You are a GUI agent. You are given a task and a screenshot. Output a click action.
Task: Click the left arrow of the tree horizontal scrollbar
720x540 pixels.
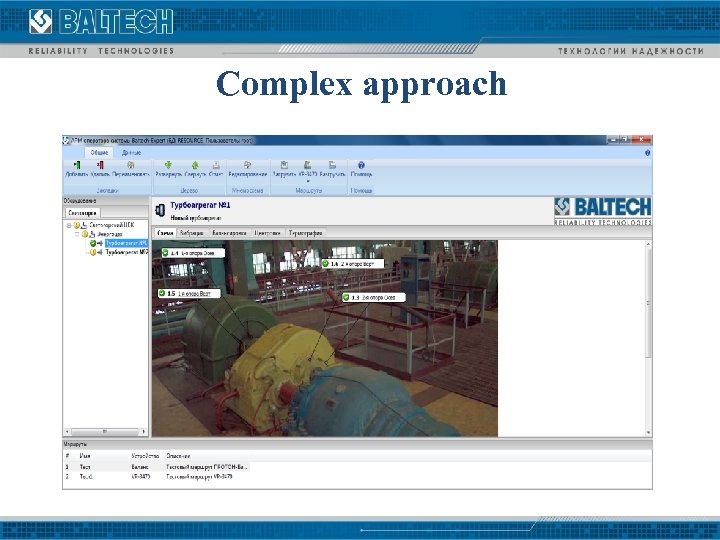(67, 432)
